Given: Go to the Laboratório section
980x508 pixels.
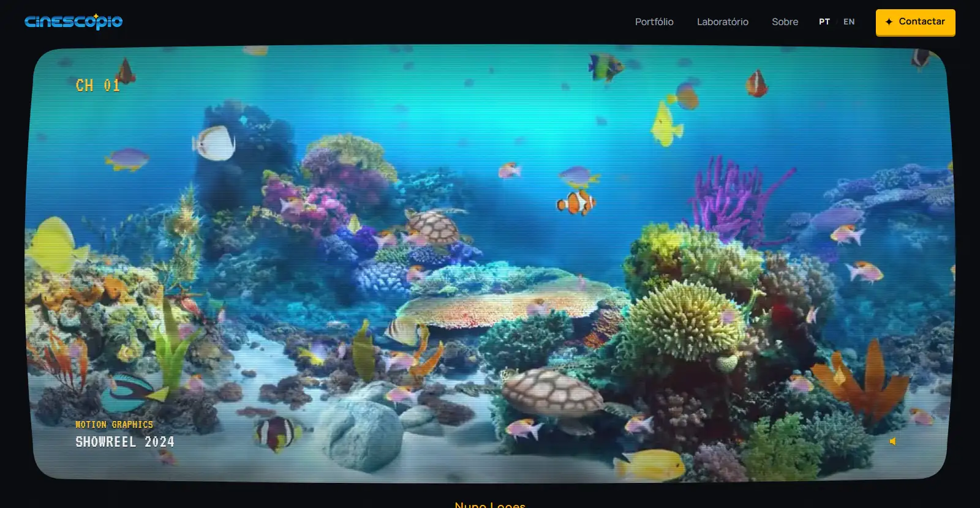Looking at the screenshot, I should (x=723, y=22).
